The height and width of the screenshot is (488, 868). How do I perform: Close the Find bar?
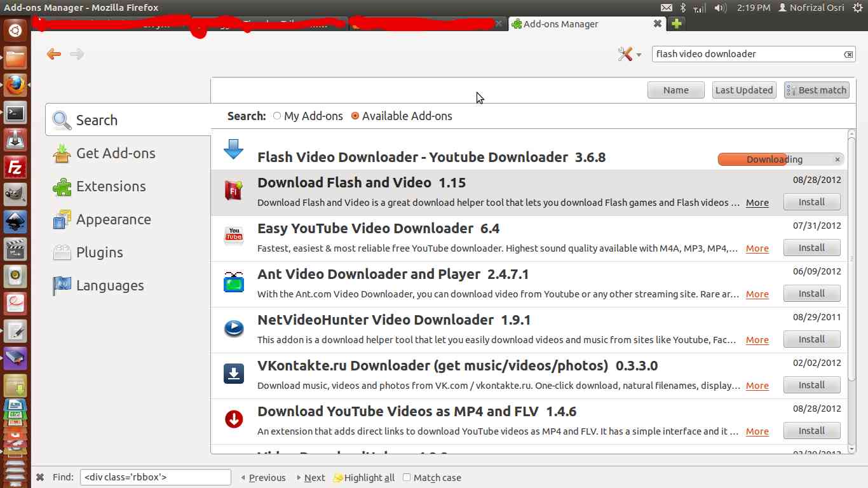(39, 478)
